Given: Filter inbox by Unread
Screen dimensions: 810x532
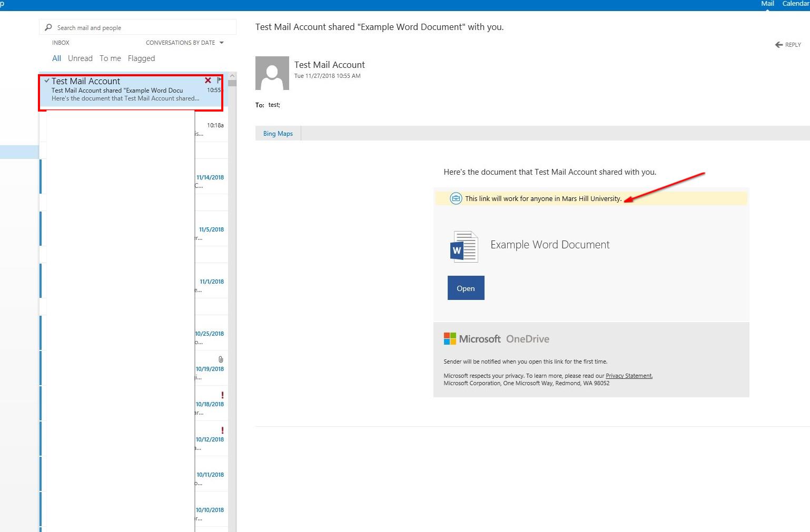Looking at the screenshot, I should [x=80, y=58].
